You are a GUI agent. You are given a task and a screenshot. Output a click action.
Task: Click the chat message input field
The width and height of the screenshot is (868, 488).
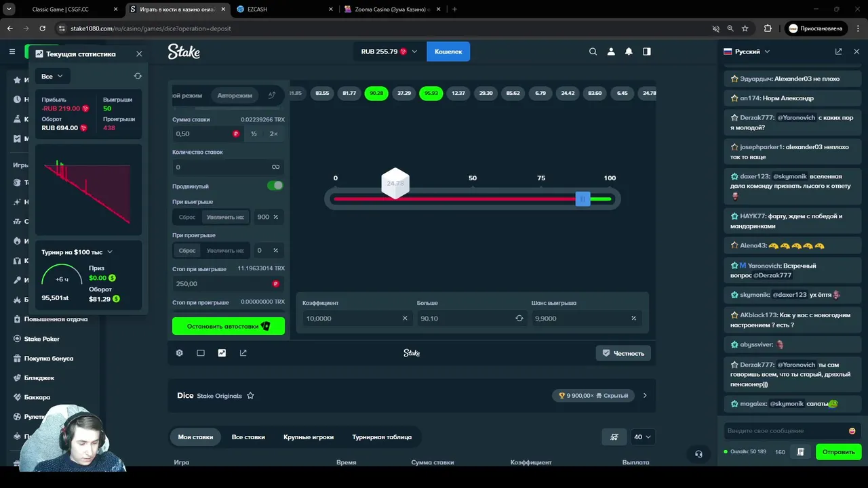click(x=785, y=431)
